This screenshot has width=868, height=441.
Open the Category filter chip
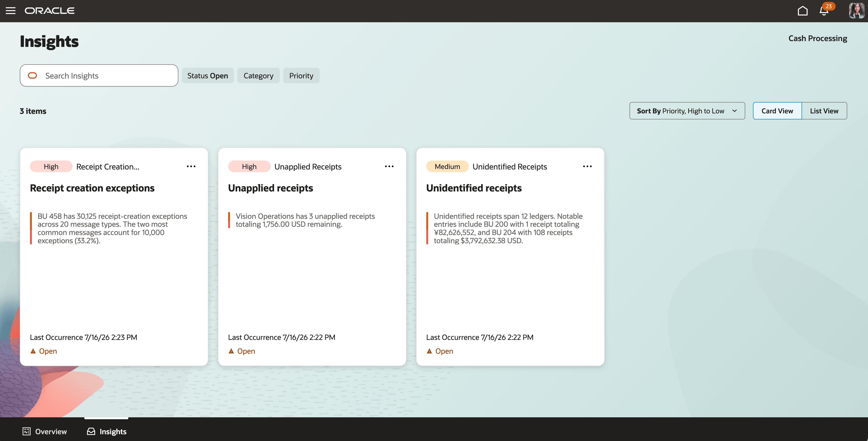coord(259,75)
